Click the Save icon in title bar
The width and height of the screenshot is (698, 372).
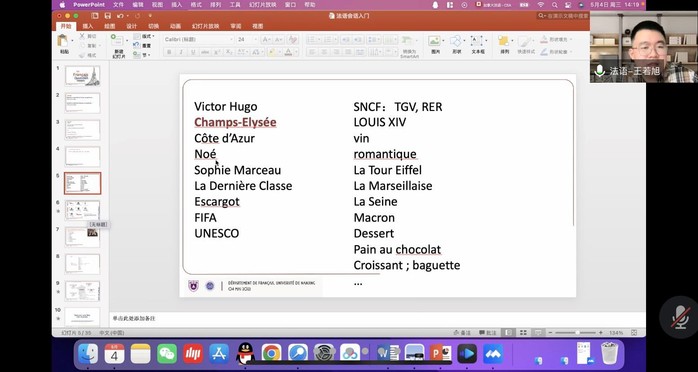(107, 16)
